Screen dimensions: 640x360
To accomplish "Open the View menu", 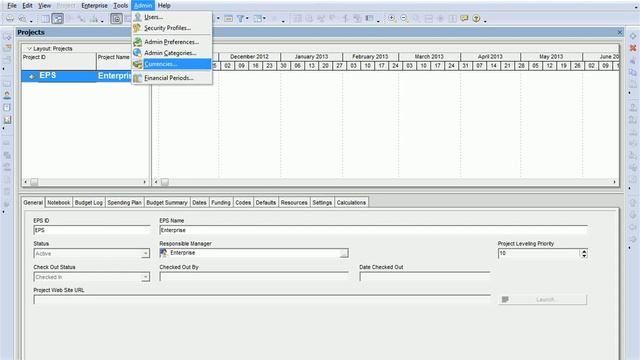I will tap(44, 5).
